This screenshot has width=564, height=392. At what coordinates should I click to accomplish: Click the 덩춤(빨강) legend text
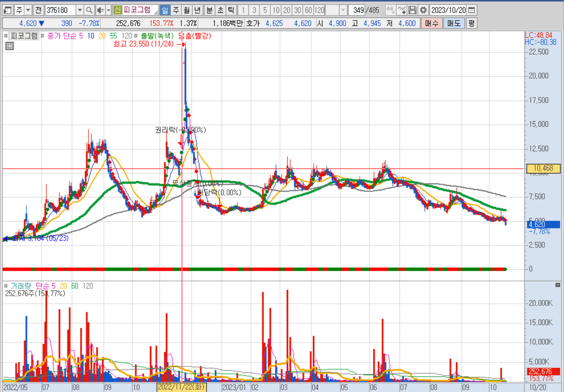pyautogui.click(x=195, y=36)
